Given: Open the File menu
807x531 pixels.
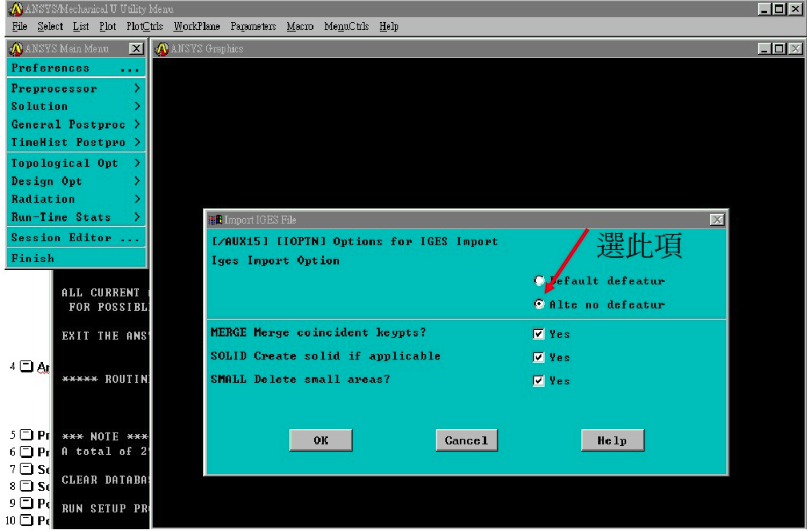Looking at the screenshot, I should (19, 26).
